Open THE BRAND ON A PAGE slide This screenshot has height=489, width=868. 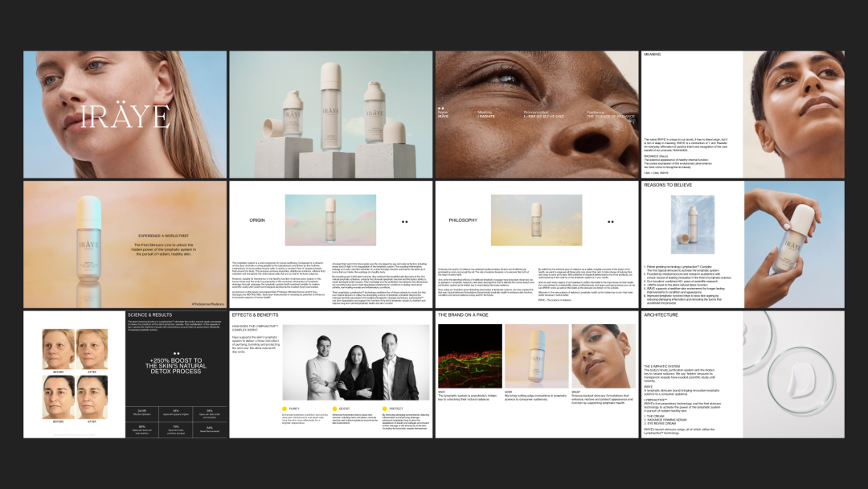click(x=537, y=374)
